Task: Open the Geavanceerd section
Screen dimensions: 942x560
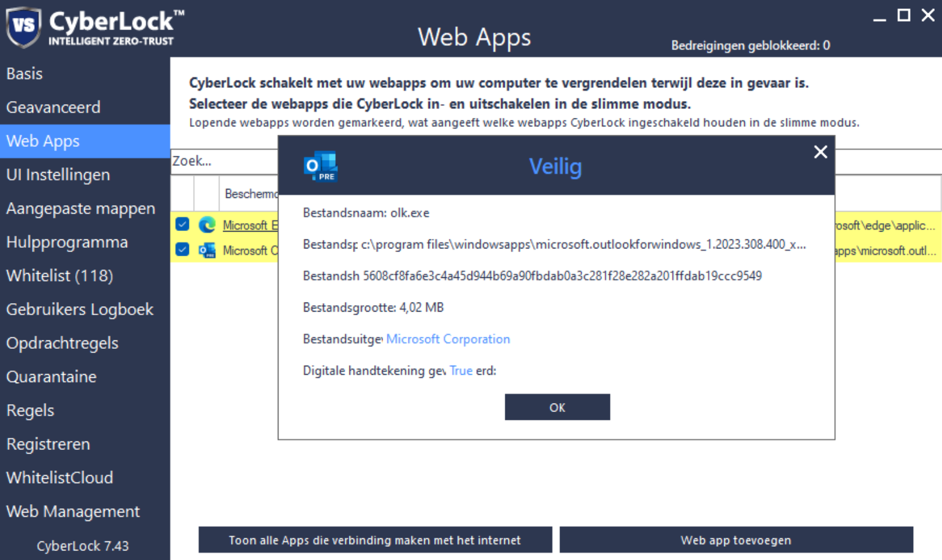Action: 85,107
